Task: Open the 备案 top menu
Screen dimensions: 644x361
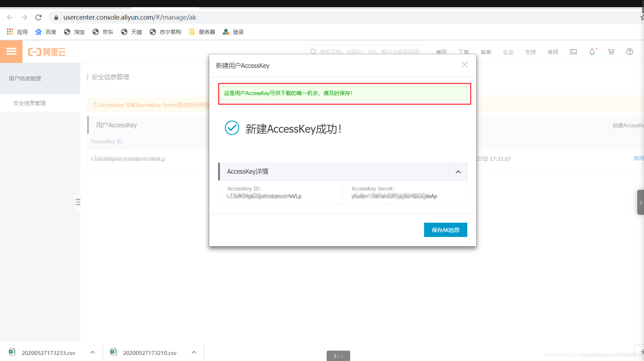Action: [486, 52]
